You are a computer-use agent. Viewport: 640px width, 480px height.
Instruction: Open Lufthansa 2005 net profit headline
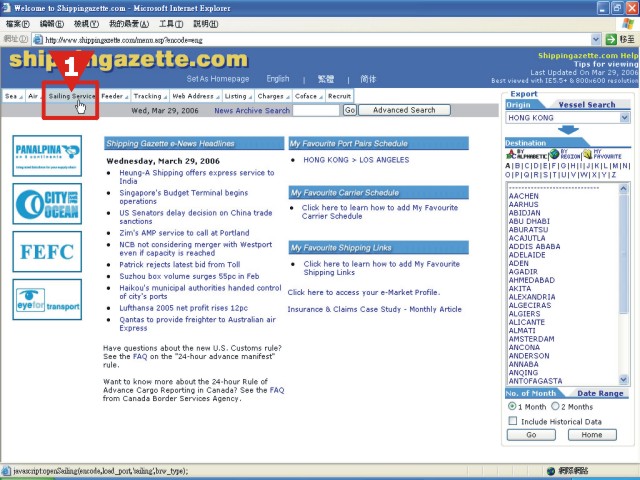(183, 308)
